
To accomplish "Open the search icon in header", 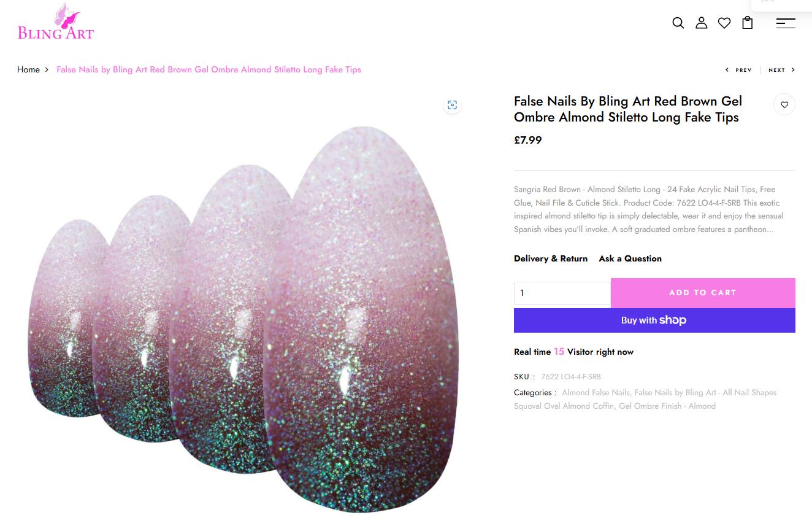I will 678,23.
